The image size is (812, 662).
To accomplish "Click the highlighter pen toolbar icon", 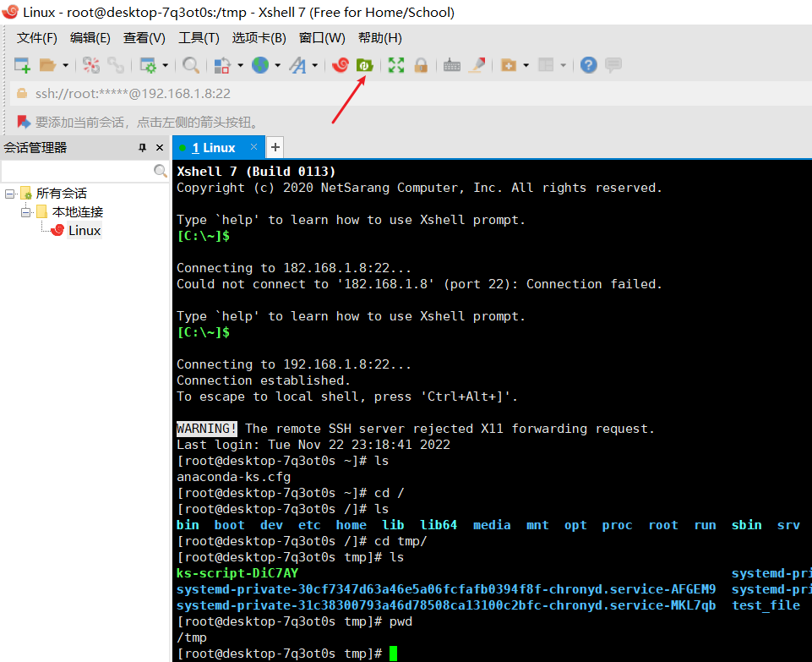I will [x=477, y=65].
